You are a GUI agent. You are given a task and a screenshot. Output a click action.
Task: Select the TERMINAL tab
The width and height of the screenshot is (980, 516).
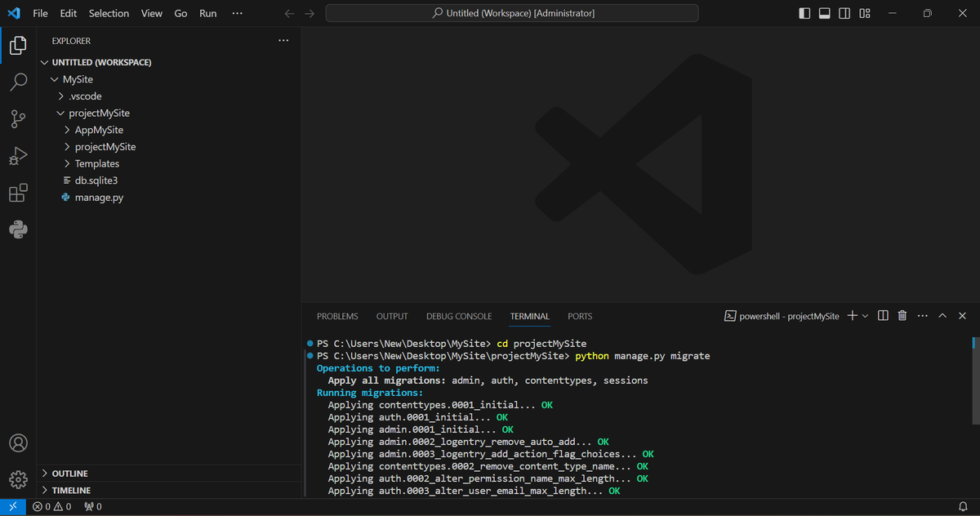(530, 316)
